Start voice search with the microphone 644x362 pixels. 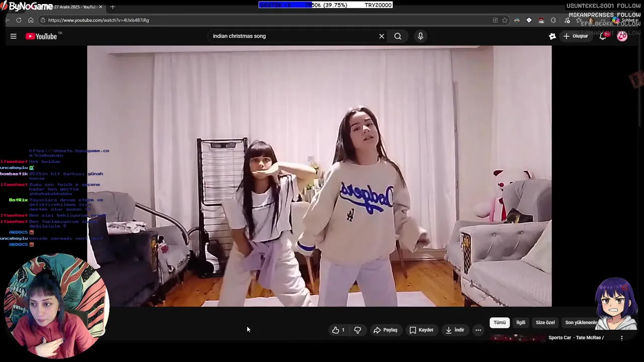point(421,36)
